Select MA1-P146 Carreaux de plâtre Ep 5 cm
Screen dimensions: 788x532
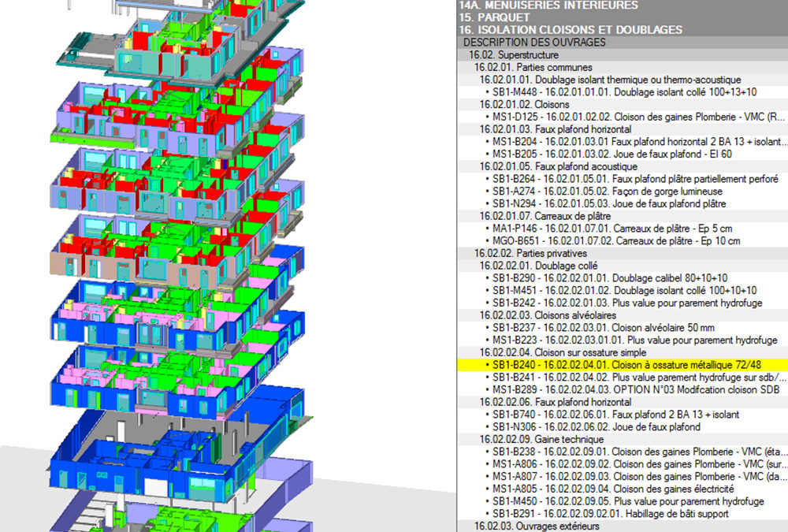click(623, 229)
